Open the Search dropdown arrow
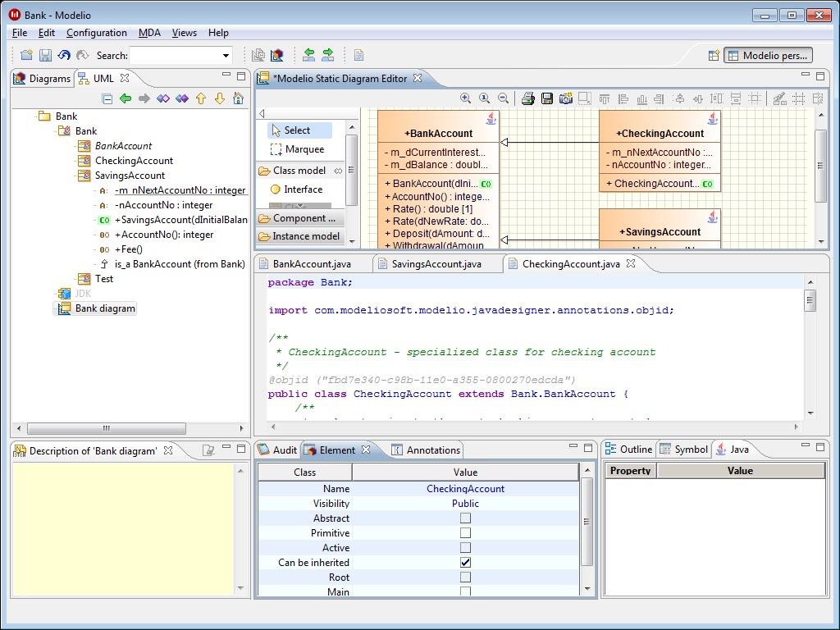 [x=226, y=56]
